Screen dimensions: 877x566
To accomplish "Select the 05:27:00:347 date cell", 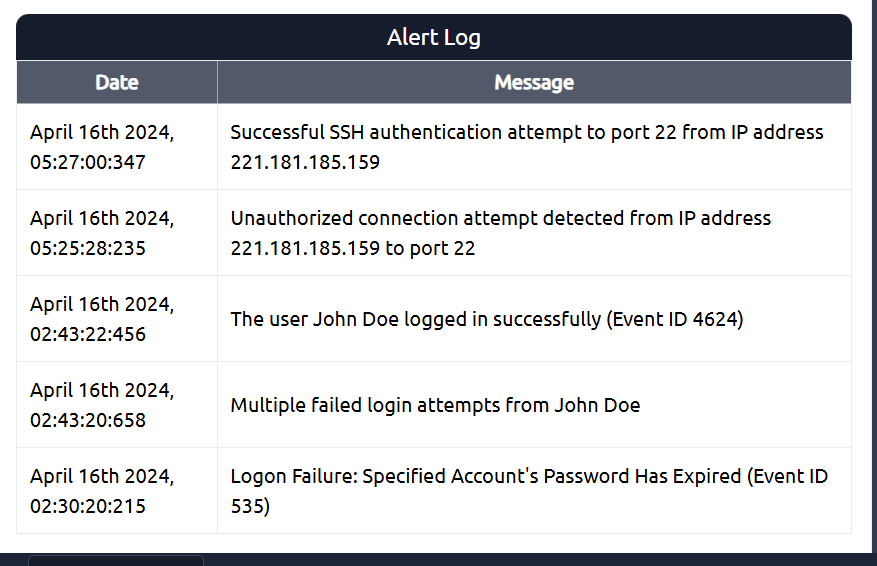I will pyautogui.click(x=102, y=147).
